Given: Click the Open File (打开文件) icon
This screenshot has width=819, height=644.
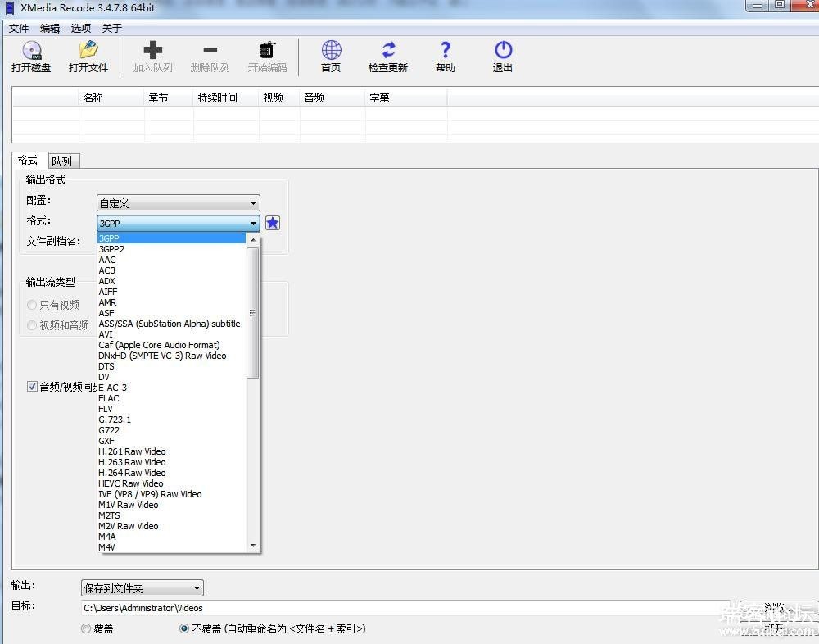Looking at the screenshot, I should coord(88,50).
